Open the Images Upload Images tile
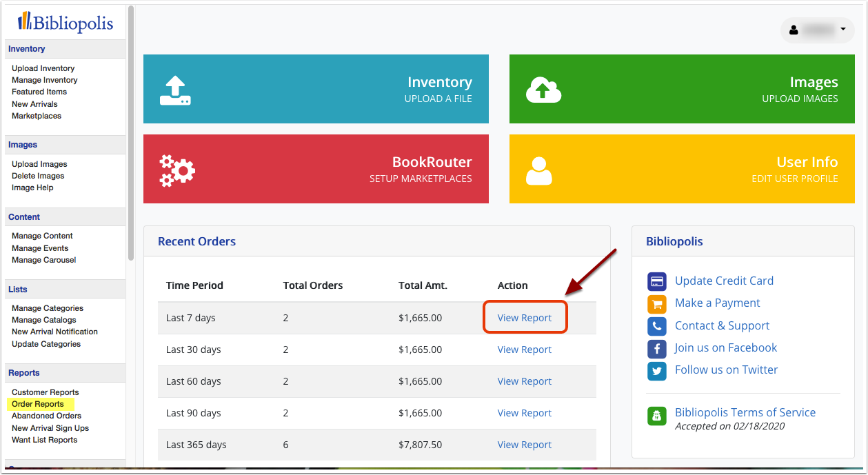868x475 pixels. click(682, 89)
